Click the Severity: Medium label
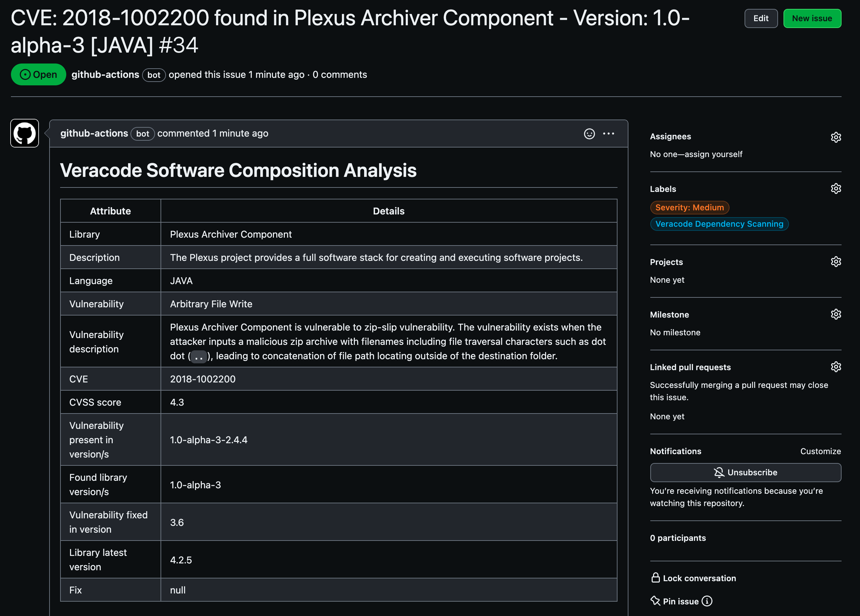The width and height of the screenshot is (860, 616). pyautogui.click(x=689, y=207)
